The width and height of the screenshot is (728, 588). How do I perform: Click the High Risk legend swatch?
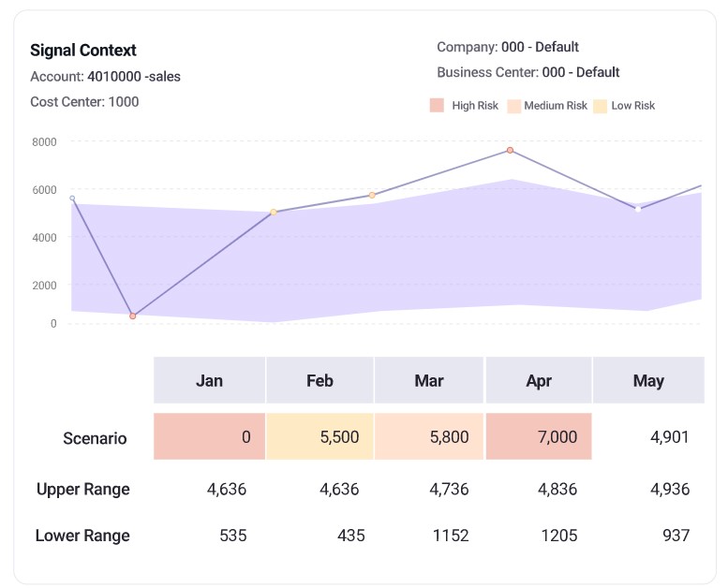coord(437,106)
